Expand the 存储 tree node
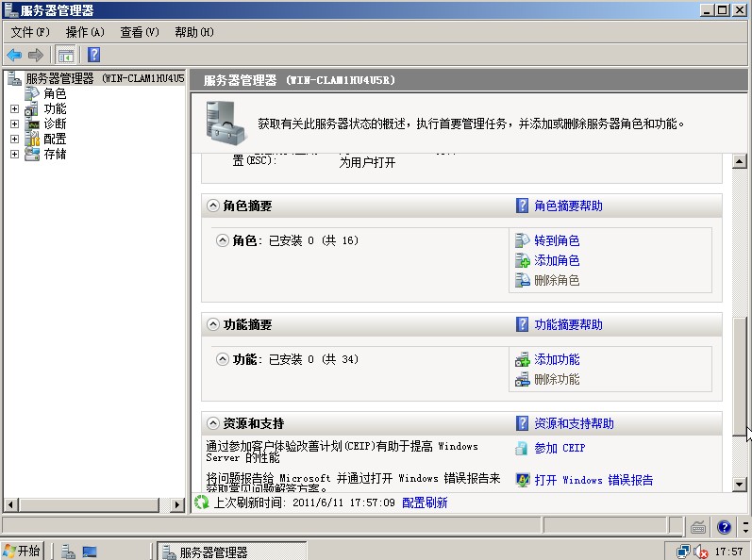Viewport: 752px width, 560px height. [x=14, y=155]
